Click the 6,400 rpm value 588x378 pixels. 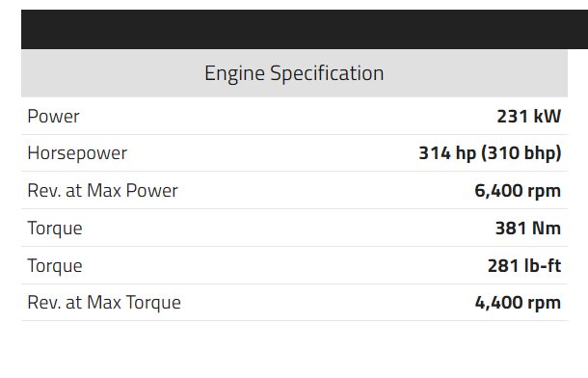(518, 191)
